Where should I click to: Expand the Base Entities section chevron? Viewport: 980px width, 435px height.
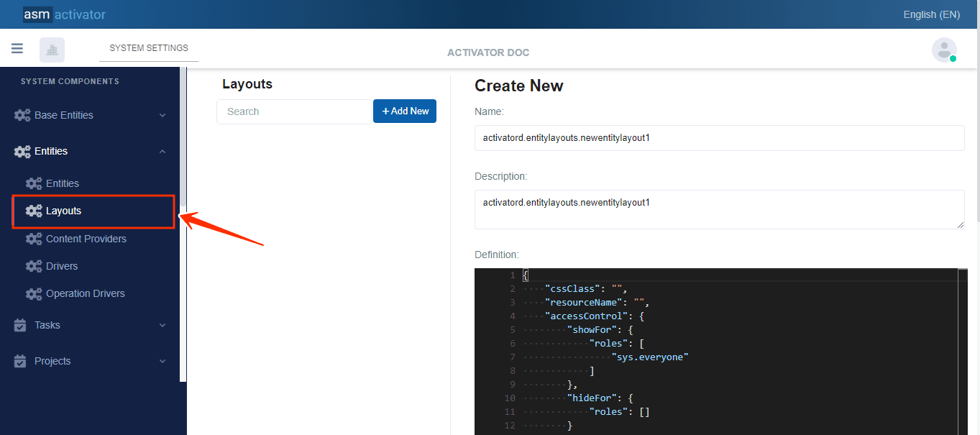pos(162,115)
